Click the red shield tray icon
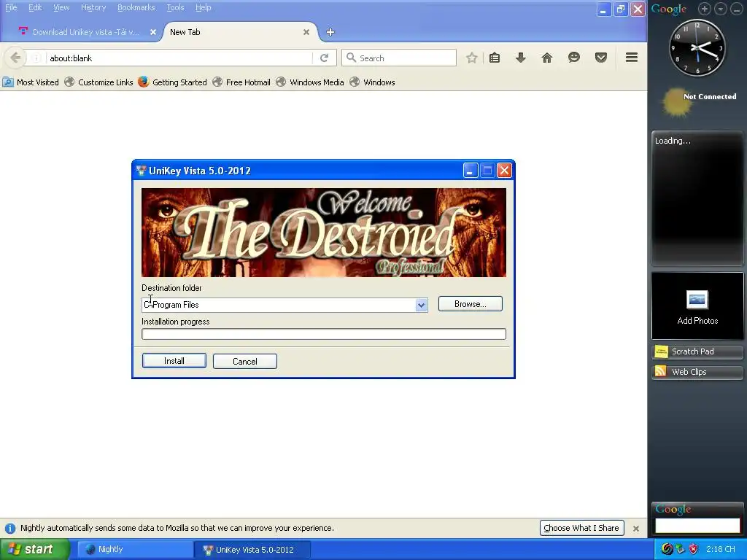This screenshot has width=747, height=560. pyautogui.click(x=693, y=549)
